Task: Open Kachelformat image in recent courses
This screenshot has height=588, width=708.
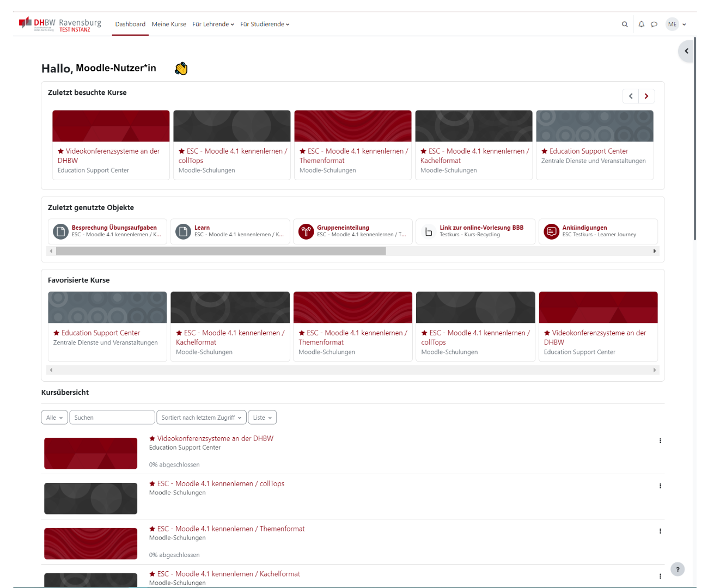Action: point(474,126)
